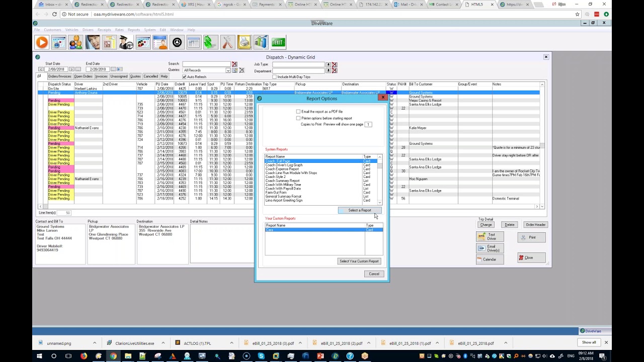This screenshot has width=644, height=362.
Task: Open the bar chart reports toolbar icon
Action: click(261, 43)
